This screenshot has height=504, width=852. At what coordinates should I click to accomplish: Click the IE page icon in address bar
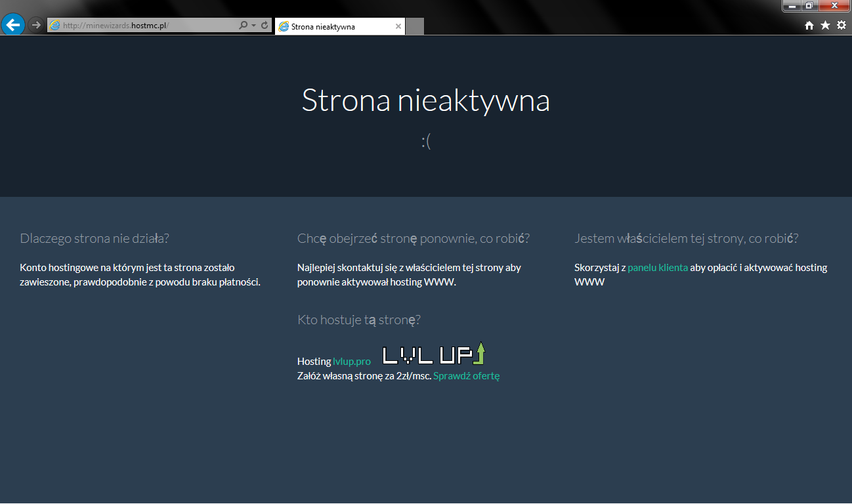tap(55, 26)
